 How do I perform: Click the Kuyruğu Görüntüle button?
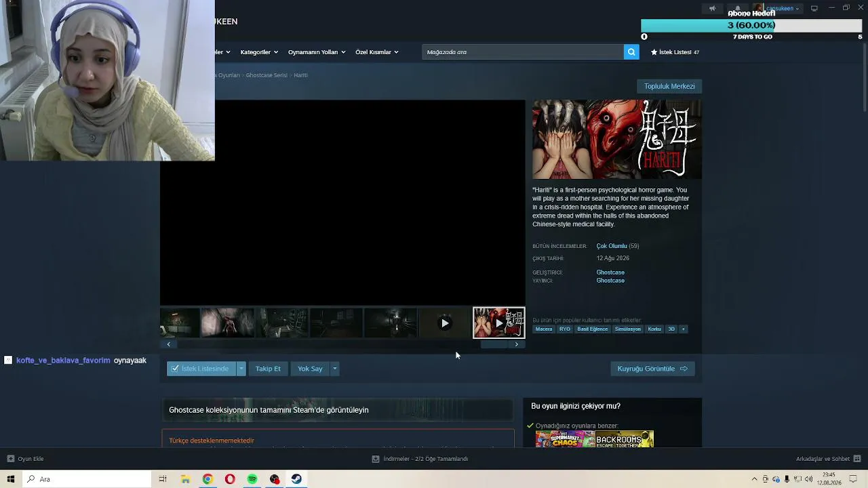[x=652, y=369]
